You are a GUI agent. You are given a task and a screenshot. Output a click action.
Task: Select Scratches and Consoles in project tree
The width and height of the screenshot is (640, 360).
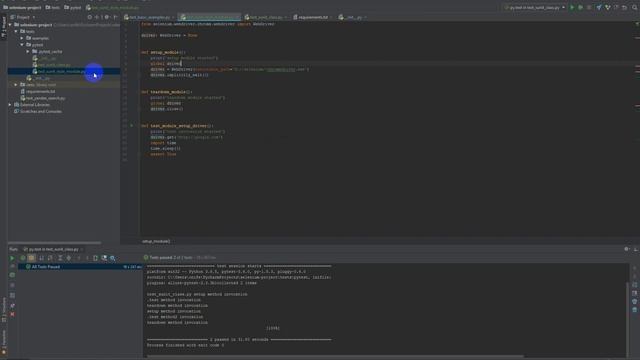38,111
